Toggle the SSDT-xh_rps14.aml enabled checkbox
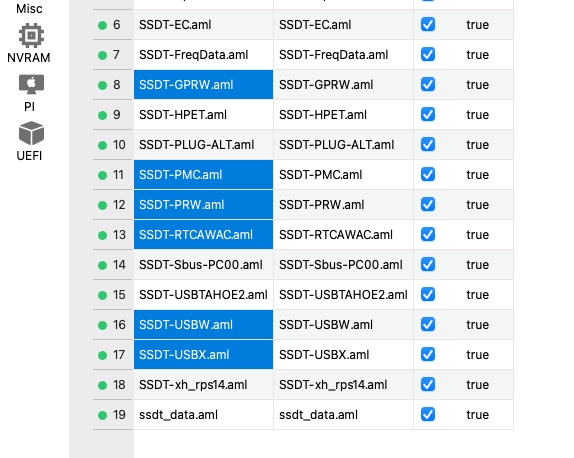The height and width of the screenshot is (458, 574). pyautogui.click(x=428, y=385)
